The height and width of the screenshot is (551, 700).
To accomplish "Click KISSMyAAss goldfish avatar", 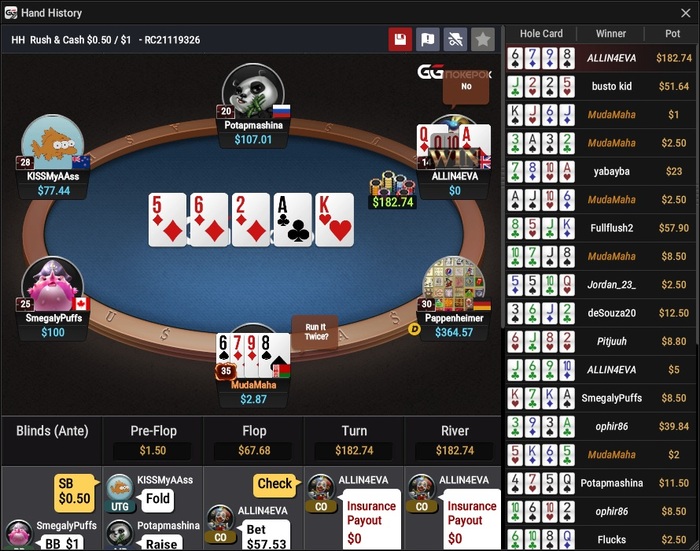I will tap(53, 142).
